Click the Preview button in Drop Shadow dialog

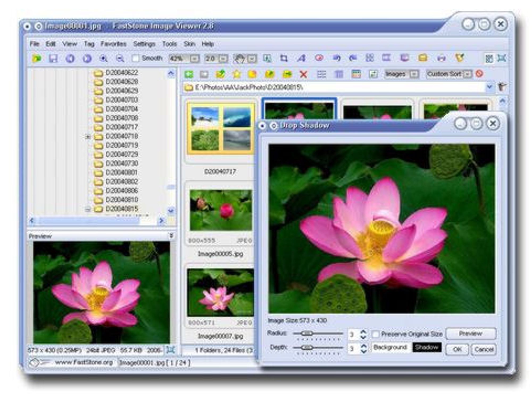pyautogui.click(x=471, y=334)
